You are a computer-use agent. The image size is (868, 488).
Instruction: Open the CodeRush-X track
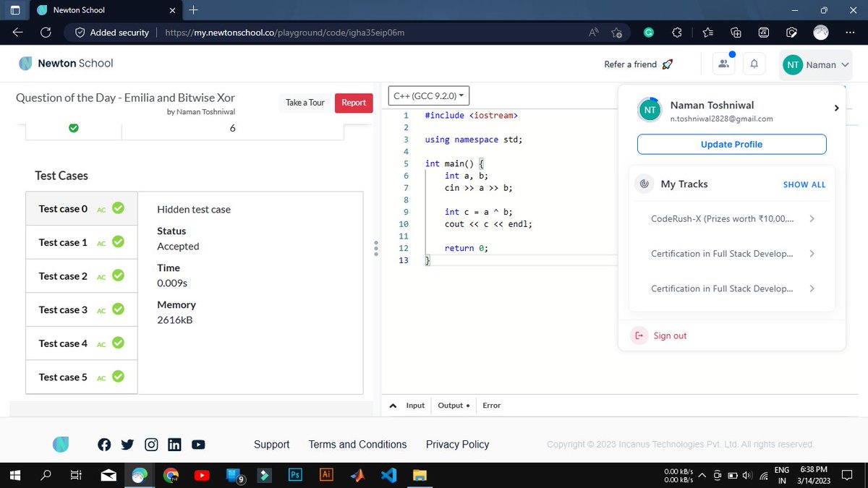(732, 218)
